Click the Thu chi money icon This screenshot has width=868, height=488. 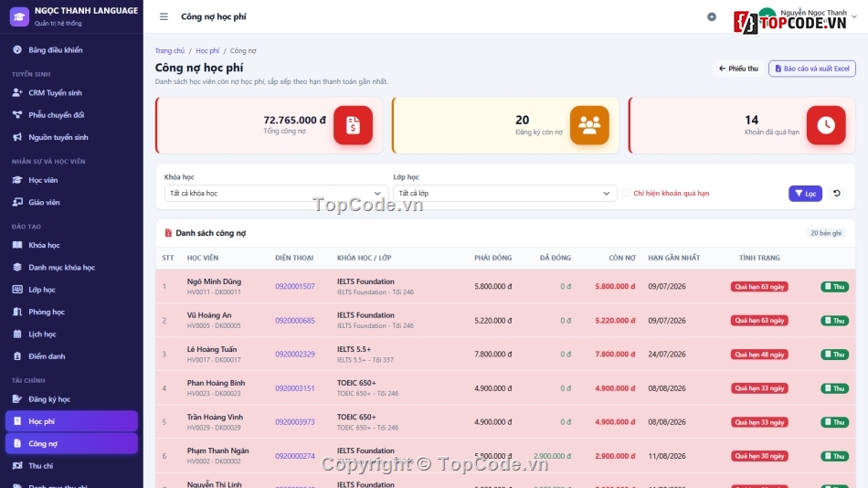(x=17, y=466)
